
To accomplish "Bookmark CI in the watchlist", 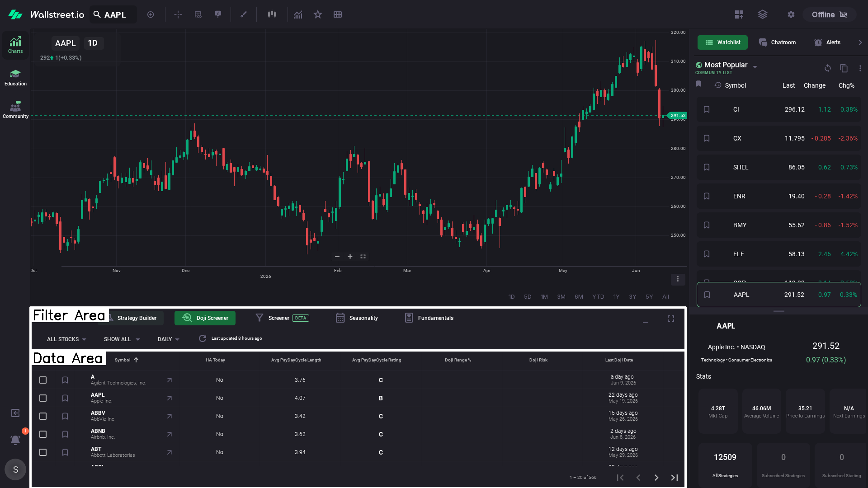I will (707, 109).
